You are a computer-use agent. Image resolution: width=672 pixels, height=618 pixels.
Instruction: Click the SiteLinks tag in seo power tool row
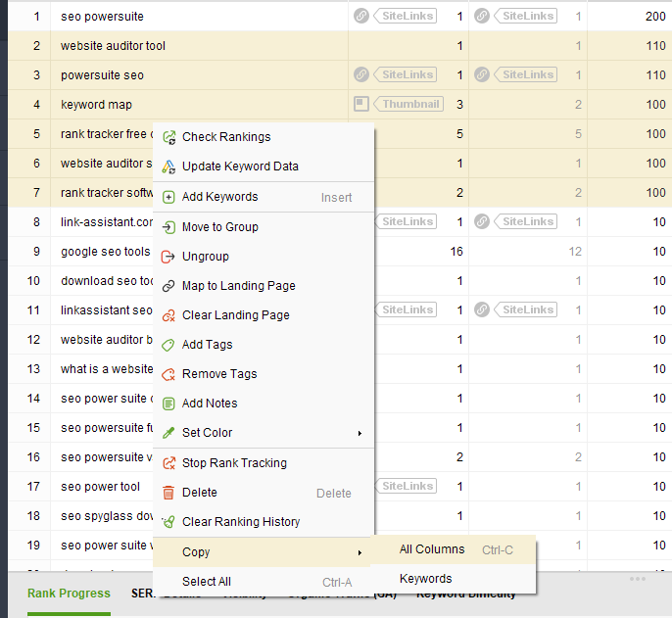(x=406, y=486)
